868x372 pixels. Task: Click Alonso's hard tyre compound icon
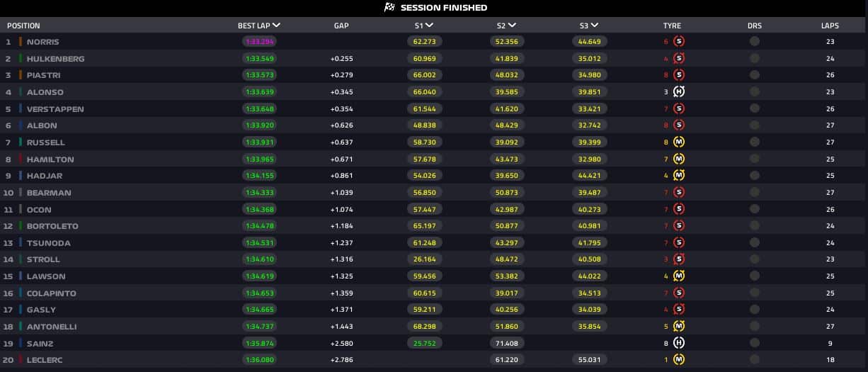tap(679, 92)
